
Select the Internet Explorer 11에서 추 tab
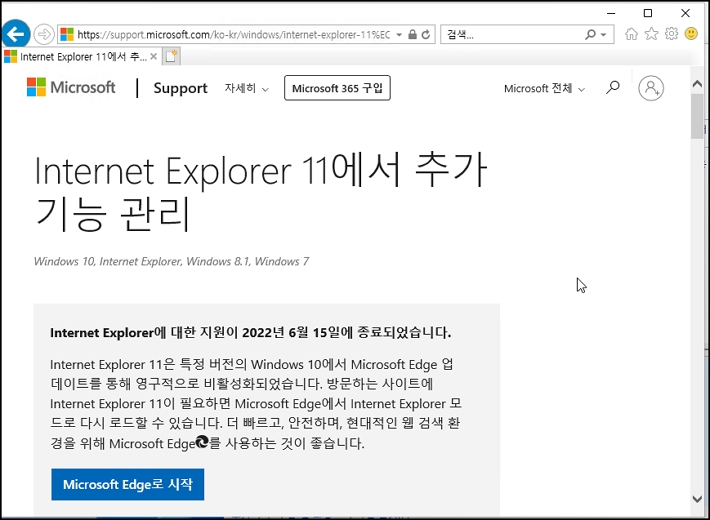(82, 57)
